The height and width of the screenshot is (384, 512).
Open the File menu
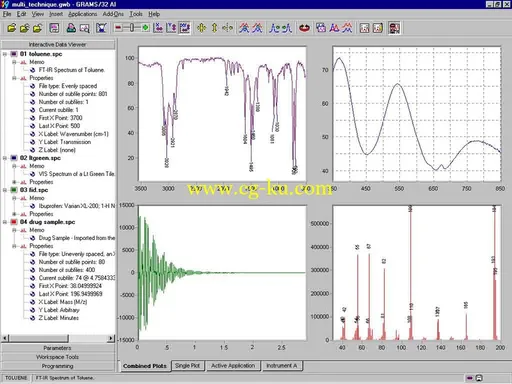click(x=7, y=14)
